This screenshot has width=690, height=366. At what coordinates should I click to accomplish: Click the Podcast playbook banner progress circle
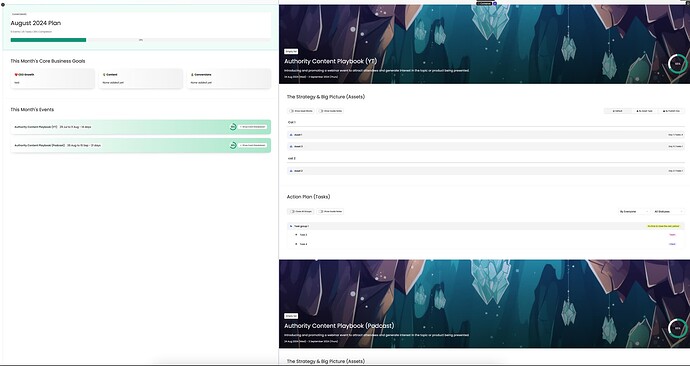(x=677, y=328)
